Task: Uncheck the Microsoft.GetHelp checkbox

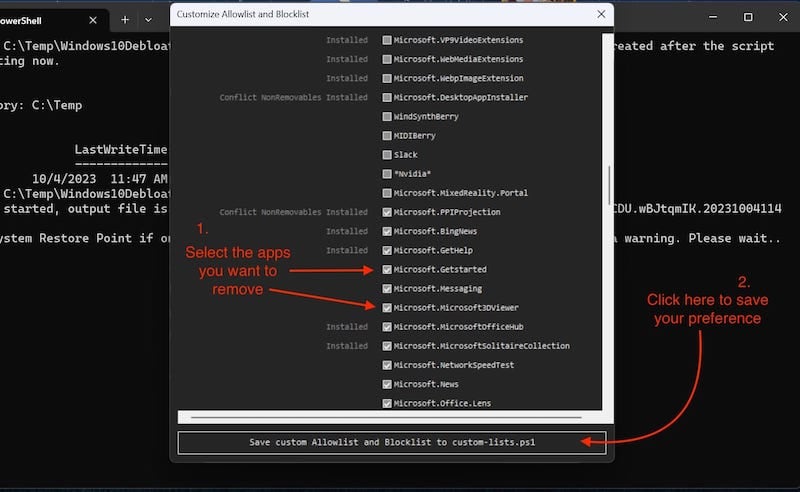Action: (387, 251)
